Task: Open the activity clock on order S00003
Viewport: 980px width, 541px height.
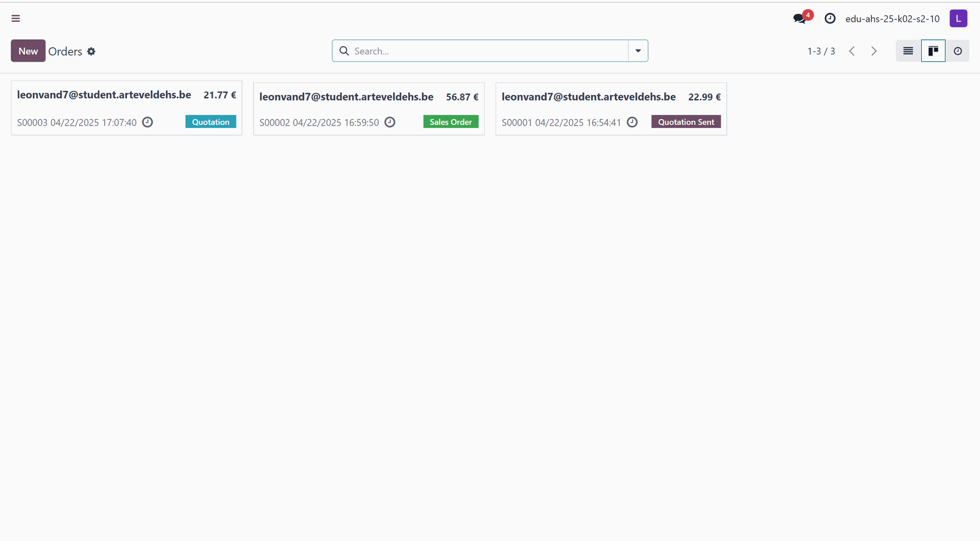Action: coord(148,122)
